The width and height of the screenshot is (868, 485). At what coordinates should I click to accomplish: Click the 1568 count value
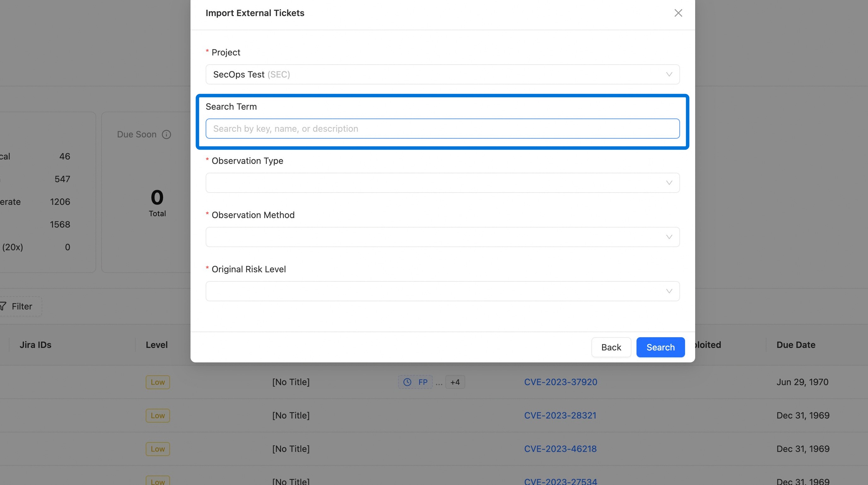click(60, 224)
